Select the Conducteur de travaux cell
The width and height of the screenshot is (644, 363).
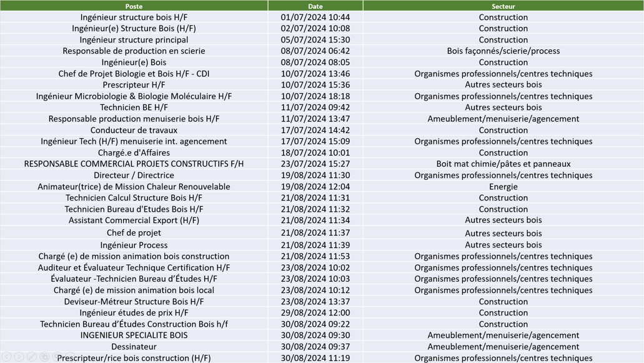coord(134,130)
